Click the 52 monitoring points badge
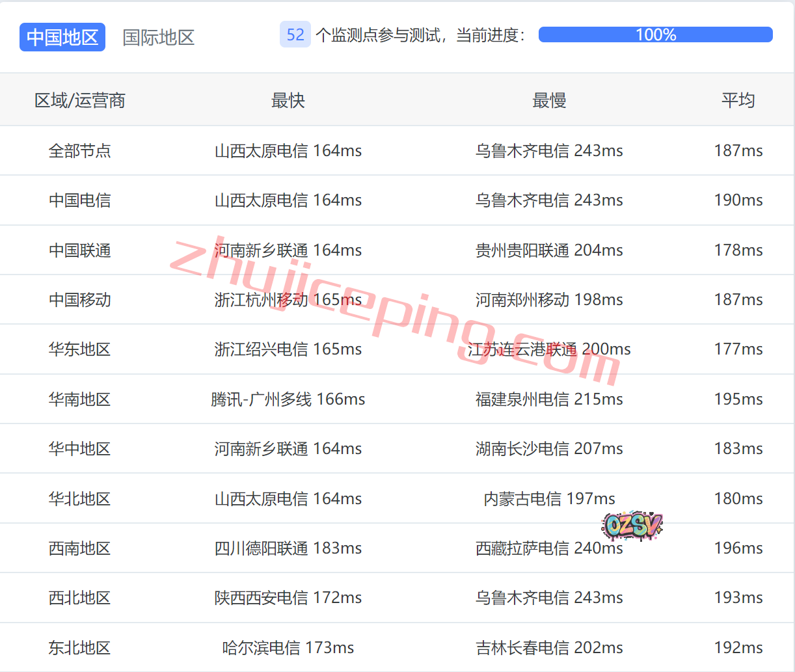Image resolution: width=795 pixels, height=672 pixels. coord(295,35)
